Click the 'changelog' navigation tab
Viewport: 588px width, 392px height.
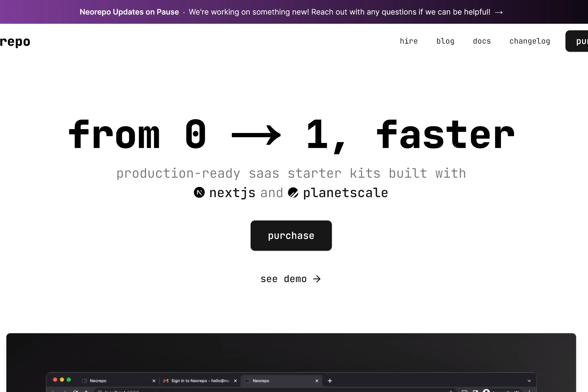tap(530, 41)
